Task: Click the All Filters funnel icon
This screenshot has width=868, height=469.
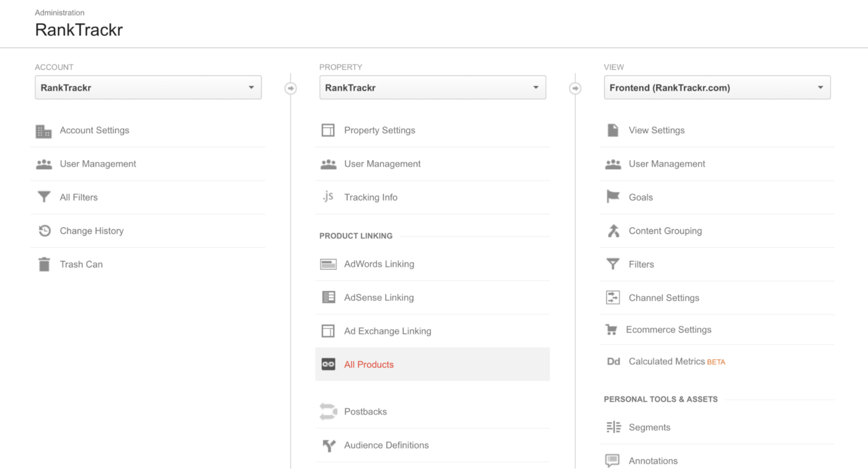Action: [x=44, y=197]
